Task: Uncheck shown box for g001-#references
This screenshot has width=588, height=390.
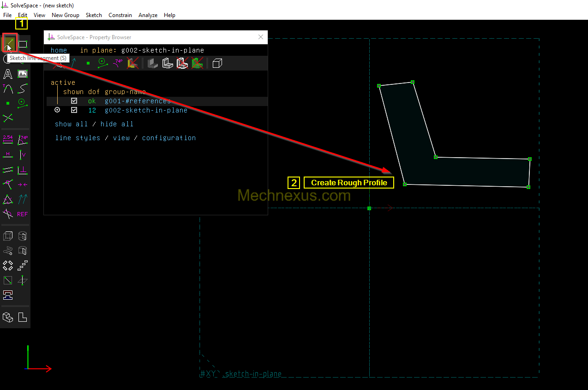Action: [x=74, y=101]
